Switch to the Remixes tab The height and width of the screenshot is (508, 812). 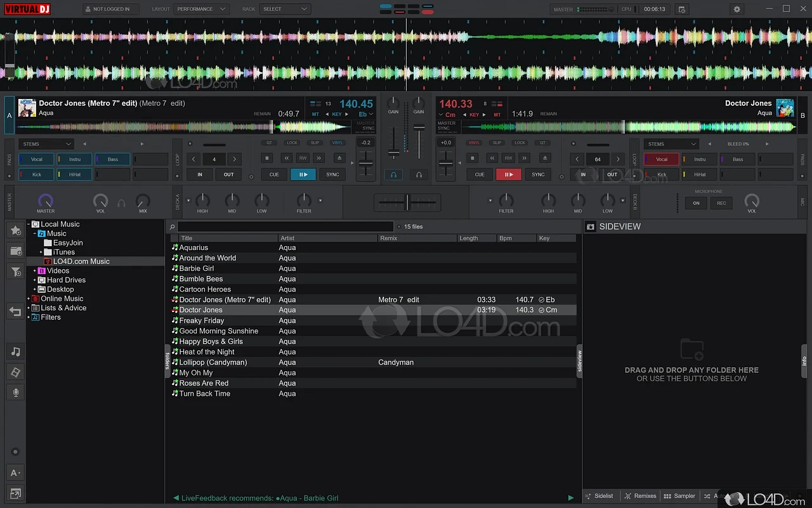coord(641,496)
